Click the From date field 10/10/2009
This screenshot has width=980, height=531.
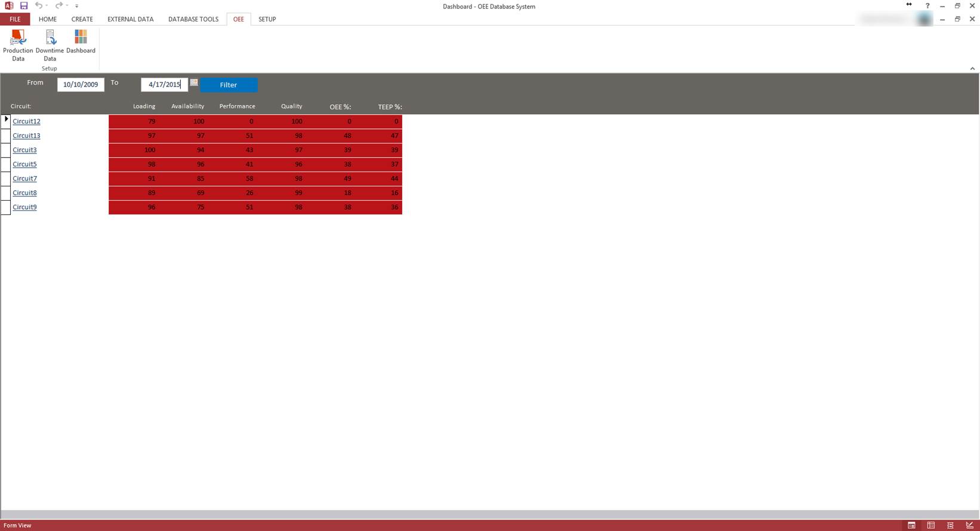[81, 84]
